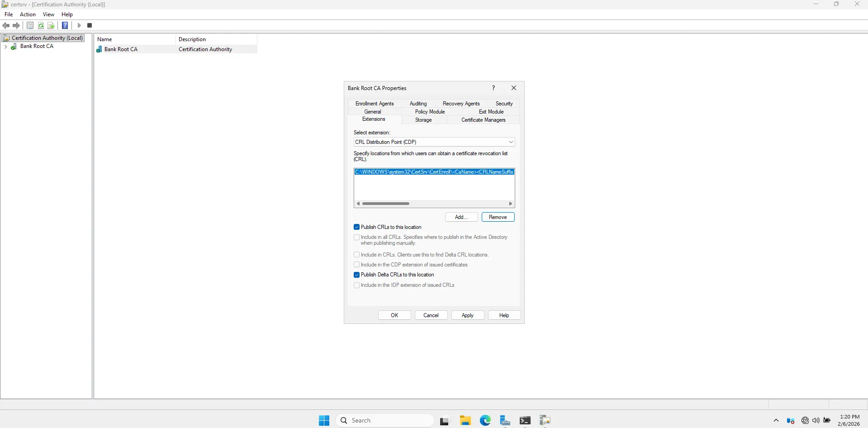Close the Bank Root CA Properties dialog
Screen dimensions: 868x428
coord(514,88)
